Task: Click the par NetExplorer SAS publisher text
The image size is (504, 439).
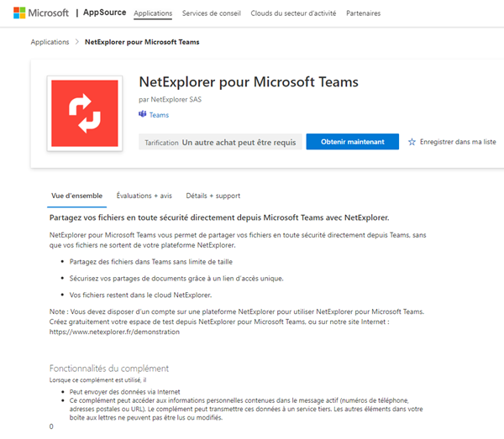Action: coord(170,100)
